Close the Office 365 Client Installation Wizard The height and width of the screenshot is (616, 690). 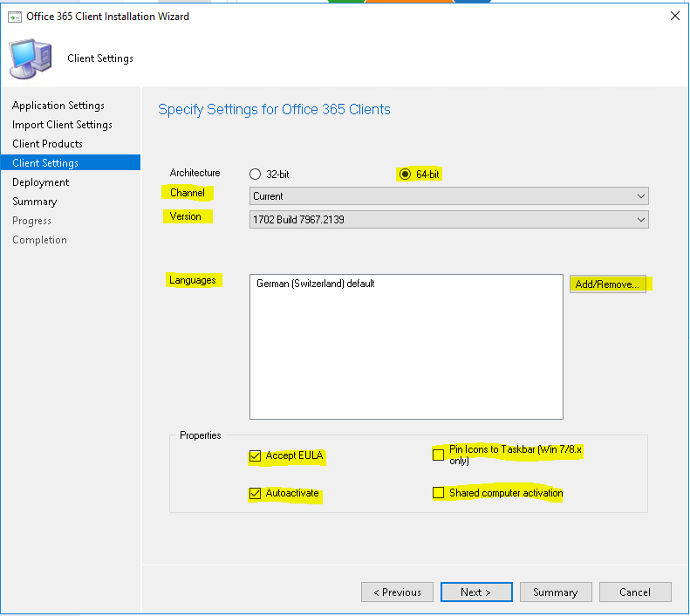coord(674,17)
